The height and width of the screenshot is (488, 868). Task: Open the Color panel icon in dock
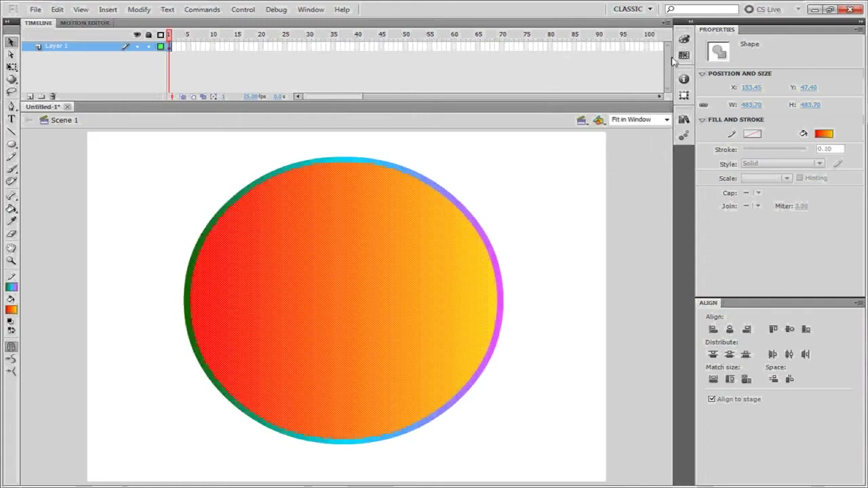tap(684, 39)
